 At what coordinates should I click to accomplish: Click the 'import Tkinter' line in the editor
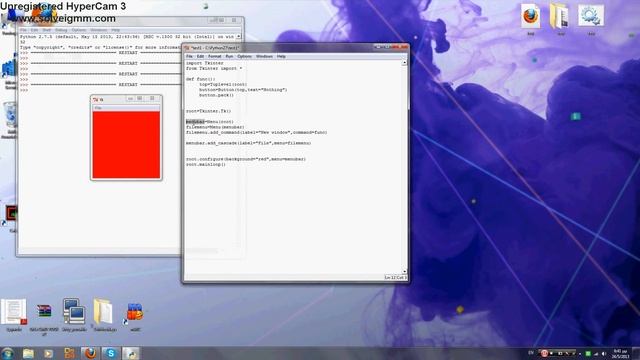tap(205, 63)
